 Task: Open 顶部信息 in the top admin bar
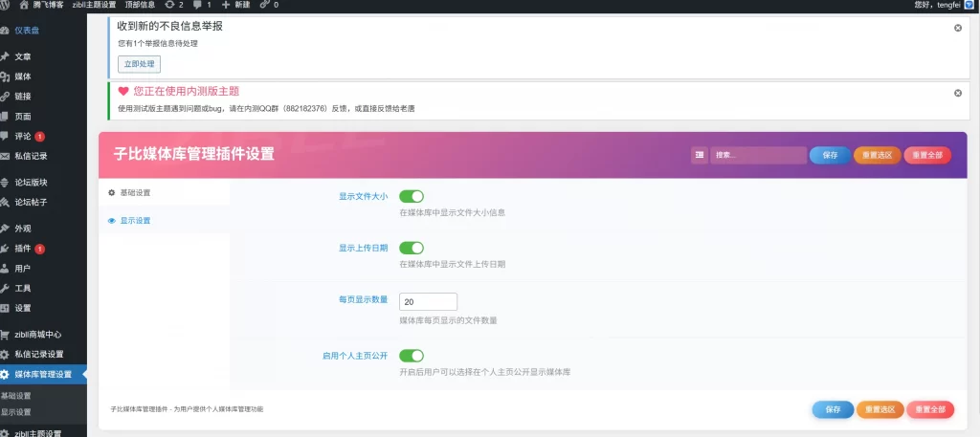(x=140, y=5)
